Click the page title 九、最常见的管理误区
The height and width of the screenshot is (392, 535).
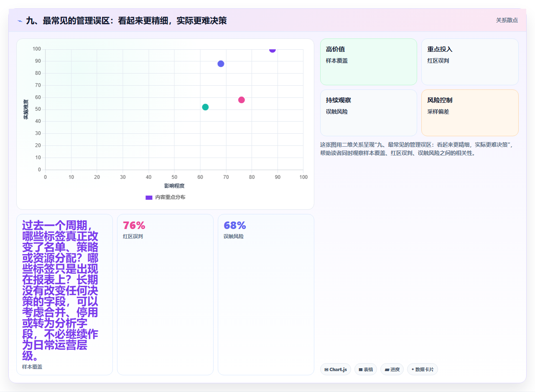pyautogui.click(x=126, y=20)
